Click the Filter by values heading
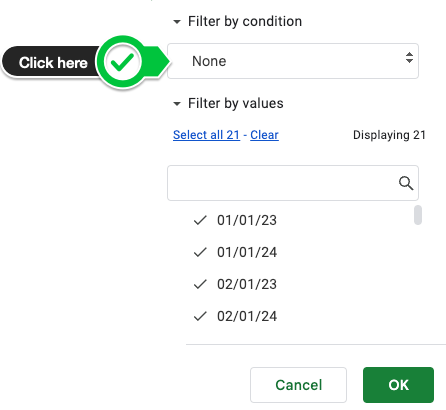This screenshot has height=410, width=446. 236,103
